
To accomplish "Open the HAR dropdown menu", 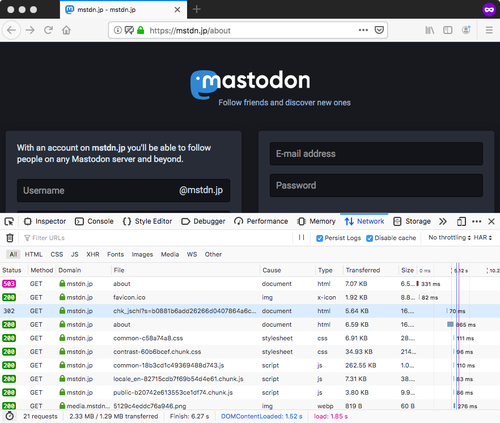I will click(x=483, y=238).
